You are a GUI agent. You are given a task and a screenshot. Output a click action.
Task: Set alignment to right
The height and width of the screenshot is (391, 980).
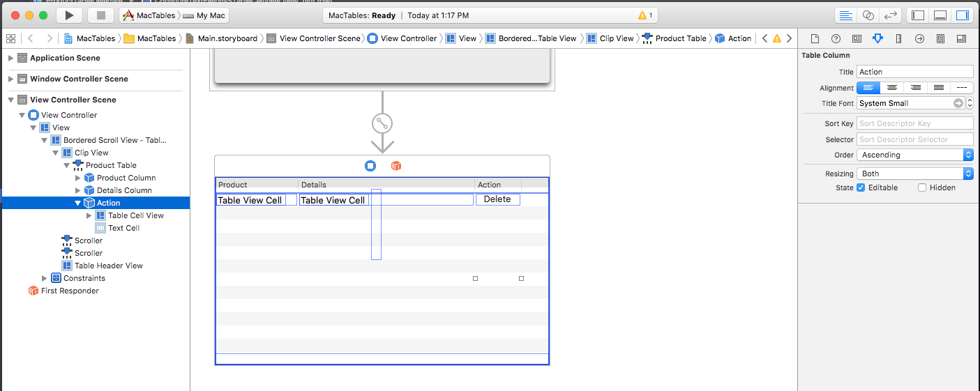915,88
